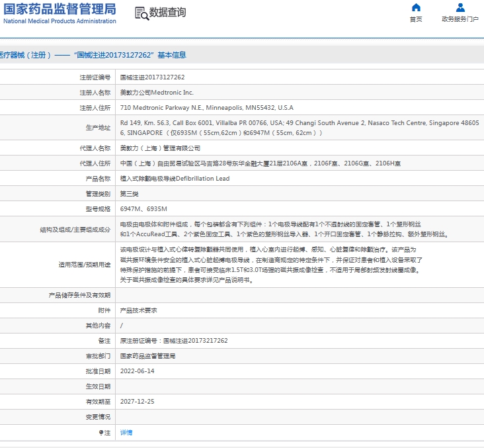Click the National Medical Products Administration subtitle
484x448 pixels.
60,21
